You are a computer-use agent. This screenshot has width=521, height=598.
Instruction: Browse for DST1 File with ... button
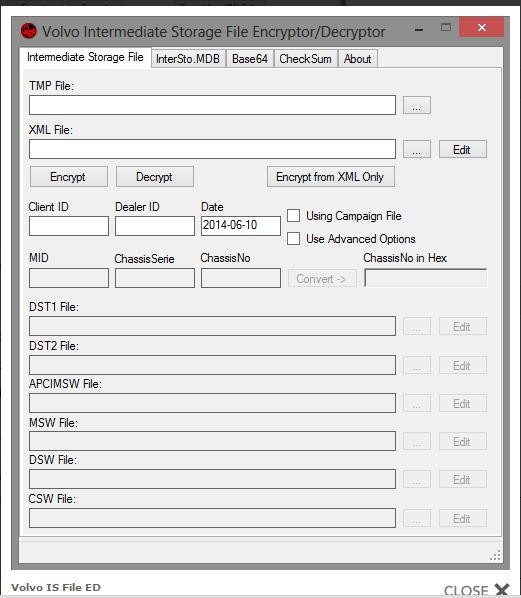[x=417, y=326]
